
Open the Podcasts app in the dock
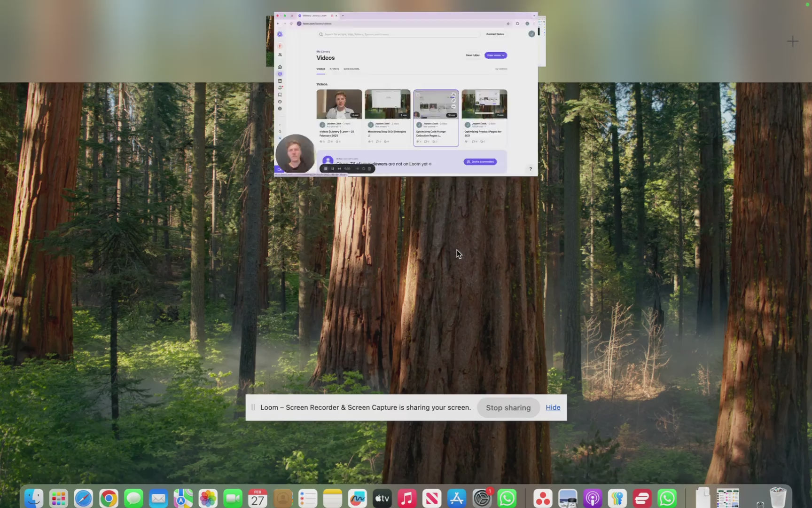point(593,498)
